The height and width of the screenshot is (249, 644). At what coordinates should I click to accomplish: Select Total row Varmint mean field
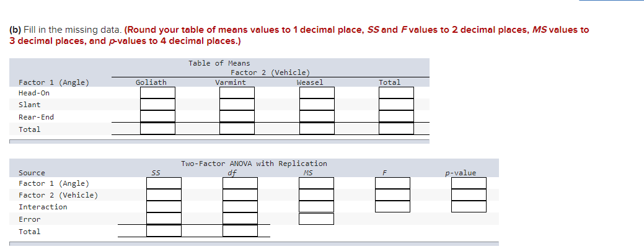tap(237, 128)
